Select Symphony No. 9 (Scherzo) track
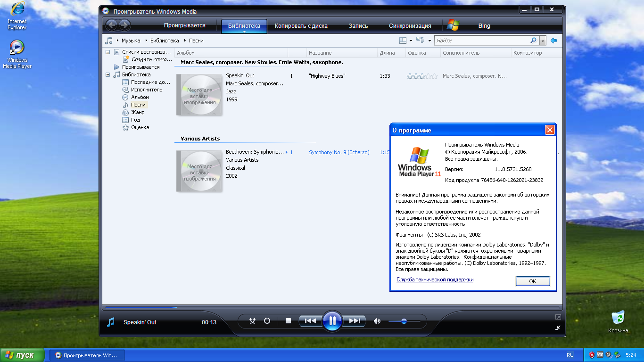Image resolution: width=644 pixels, height=362 pixels. [x=339, y=152]
